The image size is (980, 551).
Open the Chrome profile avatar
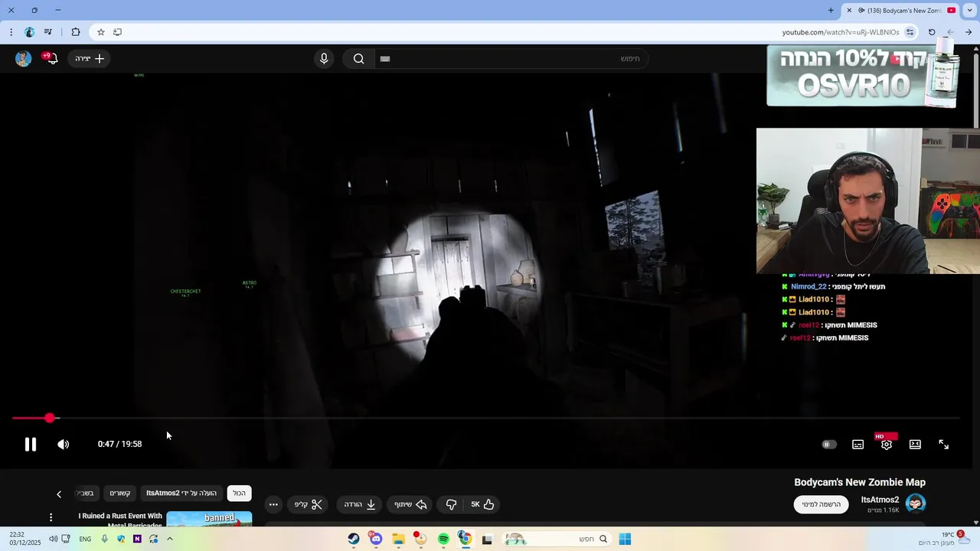[30, 32]
